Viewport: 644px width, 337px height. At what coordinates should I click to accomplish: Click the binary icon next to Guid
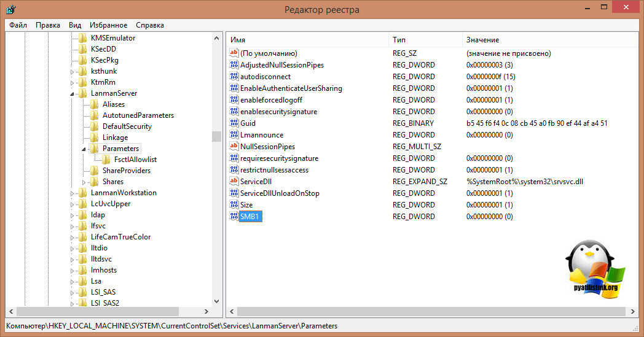[234, 123]
